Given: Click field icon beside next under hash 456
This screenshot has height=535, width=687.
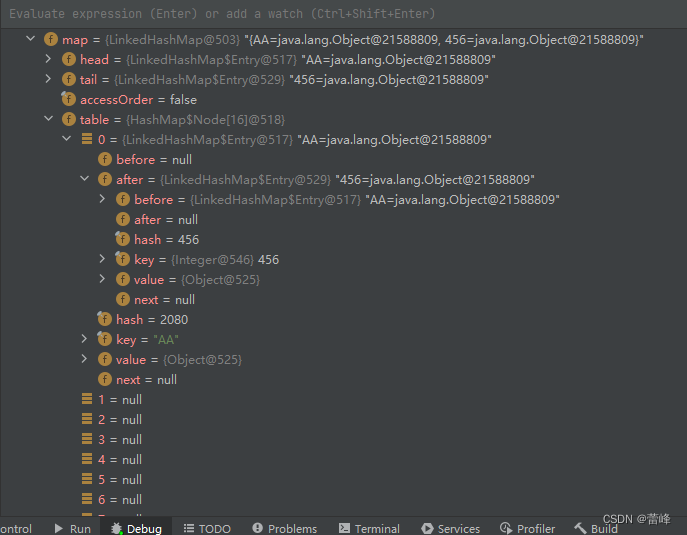Looking at the screenshot, I should (123, 299).
